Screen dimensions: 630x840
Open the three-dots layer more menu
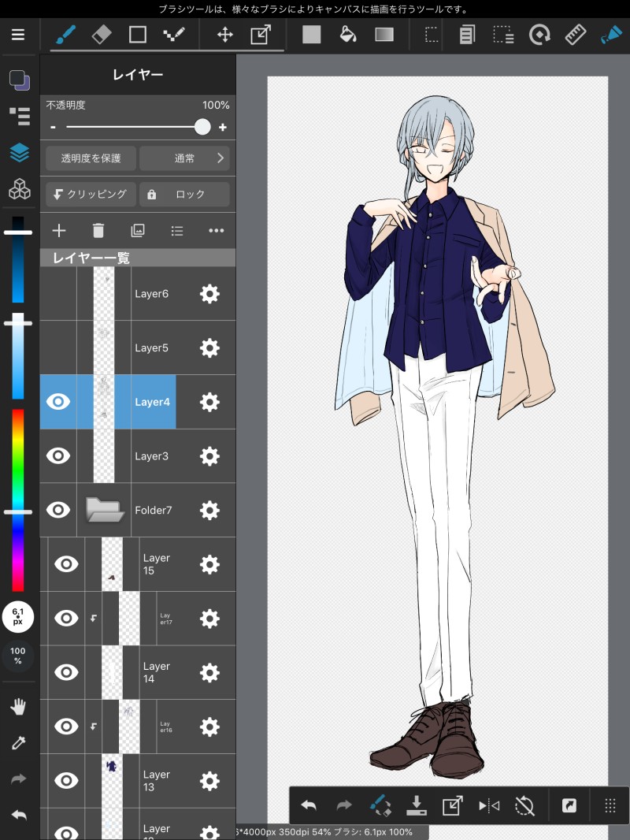tap(217, 230)
